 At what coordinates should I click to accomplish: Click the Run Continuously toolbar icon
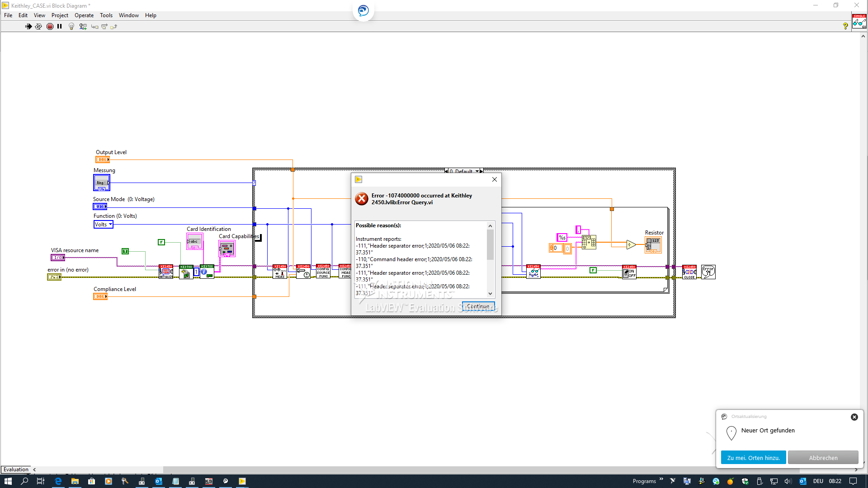pos(38,27)
